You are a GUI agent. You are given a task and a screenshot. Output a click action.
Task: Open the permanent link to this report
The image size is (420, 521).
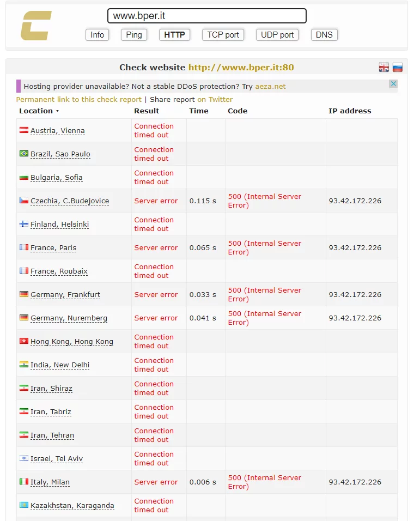(x=78, y=100)
